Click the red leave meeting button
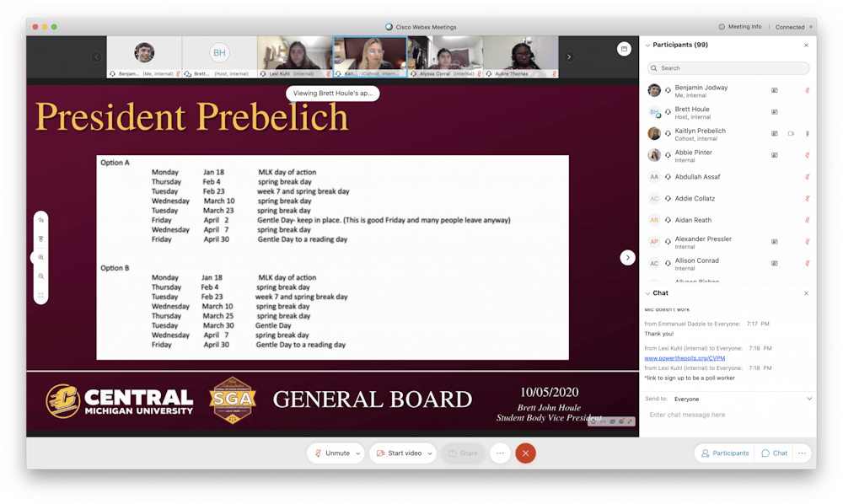This screenshot has height=504, width=843. click(x=525, y=453)
